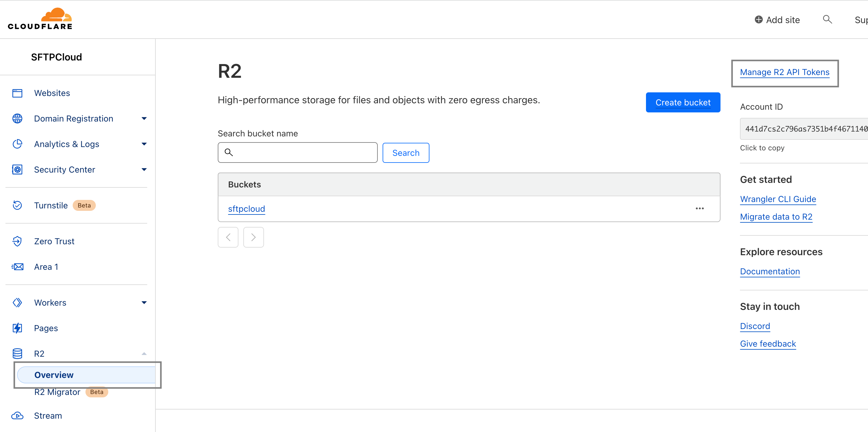
Task: Expand the Domain Registration menu arrow
Action: point(144,118)
